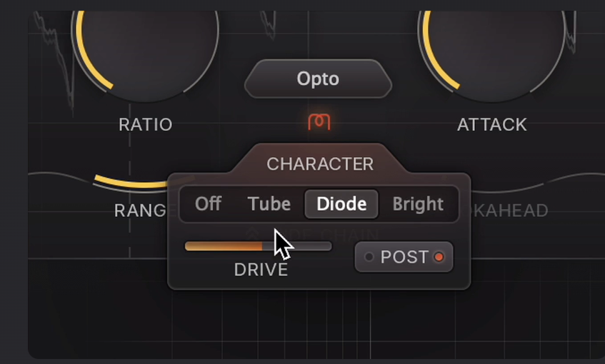Viewport: 605px width, 364px height.
Task: Click the lit orange indicator on POST
Action: coord(439,257)
